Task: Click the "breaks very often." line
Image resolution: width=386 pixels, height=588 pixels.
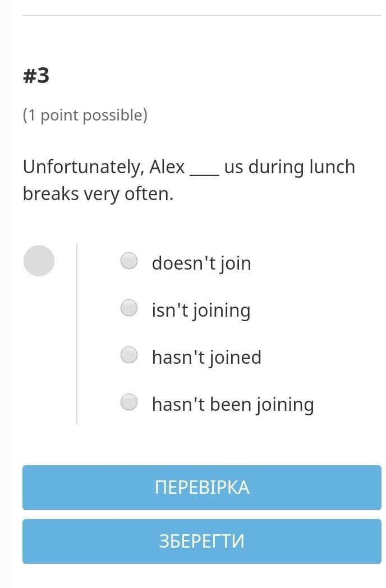Action: pyautogui.click(x=98, y=194)
